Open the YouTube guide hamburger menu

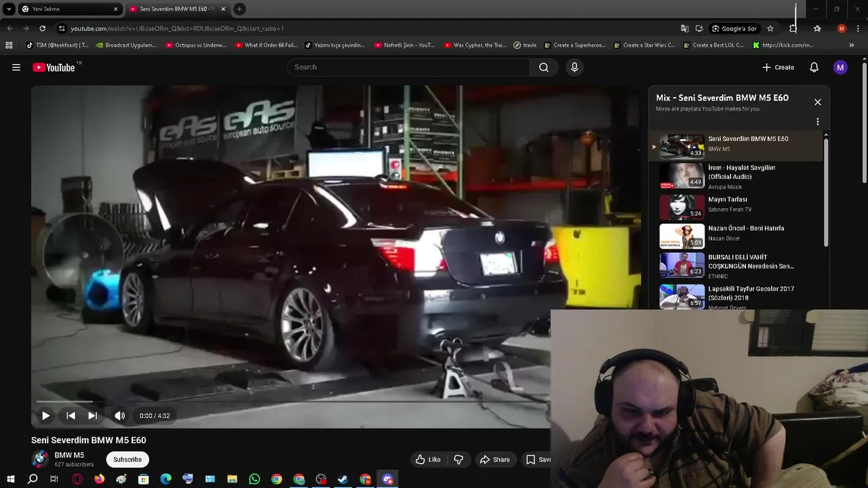click(x=16, y=67)
